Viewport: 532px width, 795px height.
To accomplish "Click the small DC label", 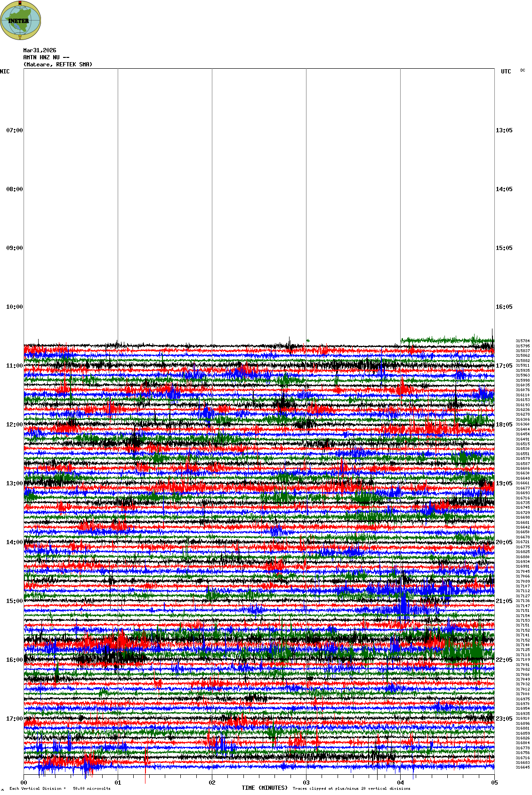I will [523, 70].
